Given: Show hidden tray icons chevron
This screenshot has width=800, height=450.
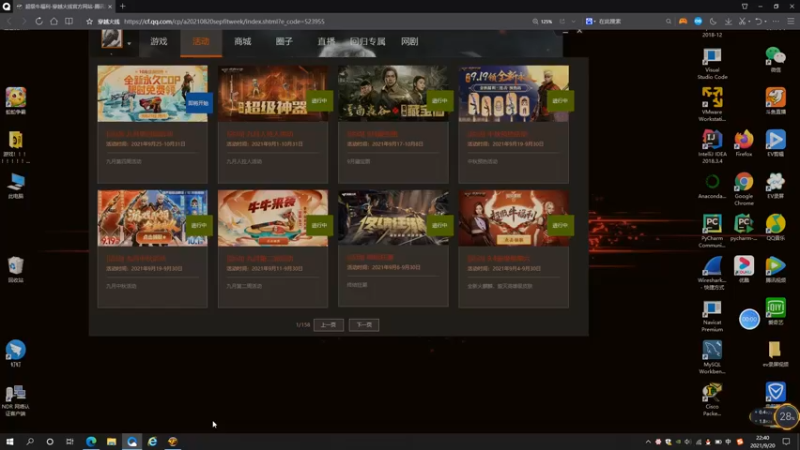Looking at the screenshot, I should (x=648, y=442).
